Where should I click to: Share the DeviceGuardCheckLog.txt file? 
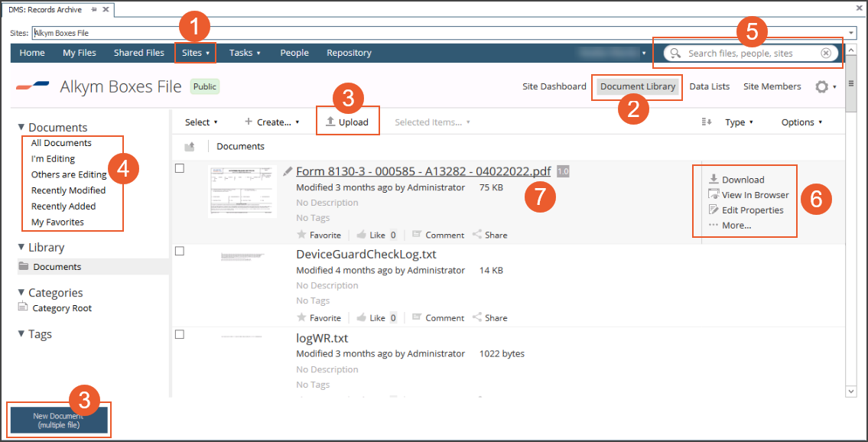pyautogui.click(x=489, y=318)
